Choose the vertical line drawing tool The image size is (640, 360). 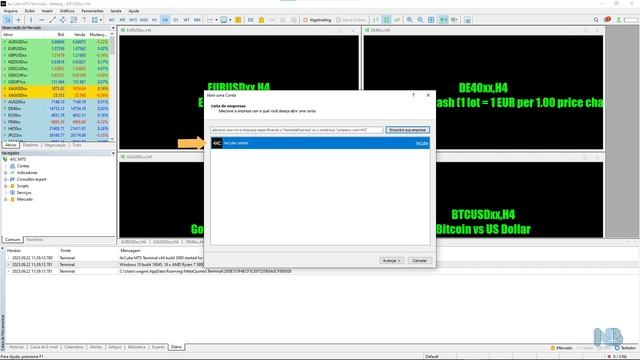[x=31, y=20]
